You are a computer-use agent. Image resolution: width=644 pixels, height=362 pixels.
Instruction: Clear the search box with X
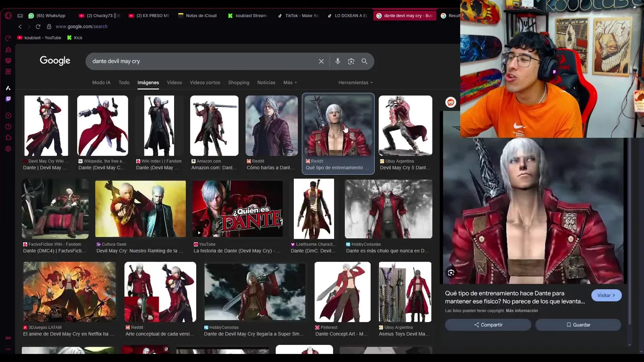coord(321,61)
